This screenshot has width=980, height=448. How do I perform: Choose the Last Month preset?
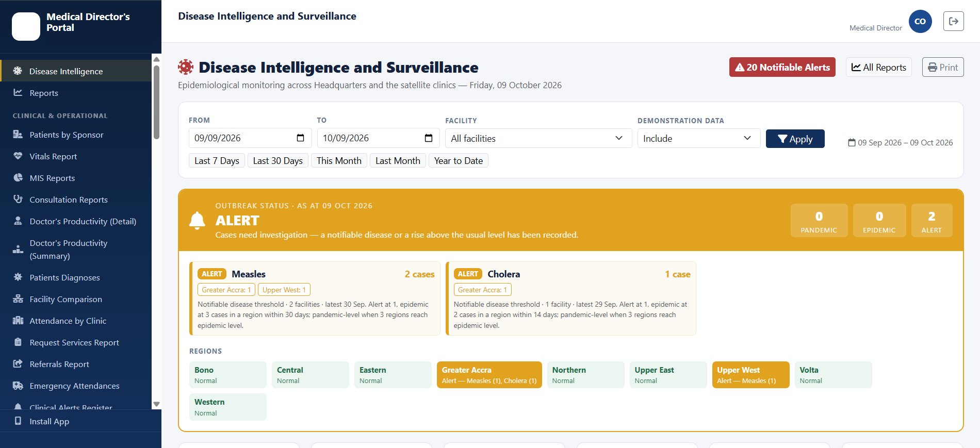click(x=398, y=160)
